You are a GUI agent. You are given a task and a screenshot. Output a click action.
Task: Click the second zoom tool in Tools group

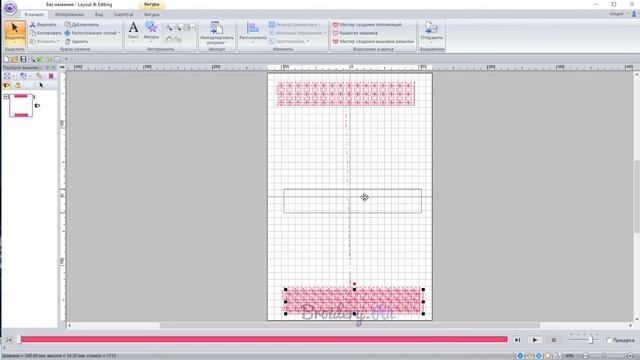178,28
